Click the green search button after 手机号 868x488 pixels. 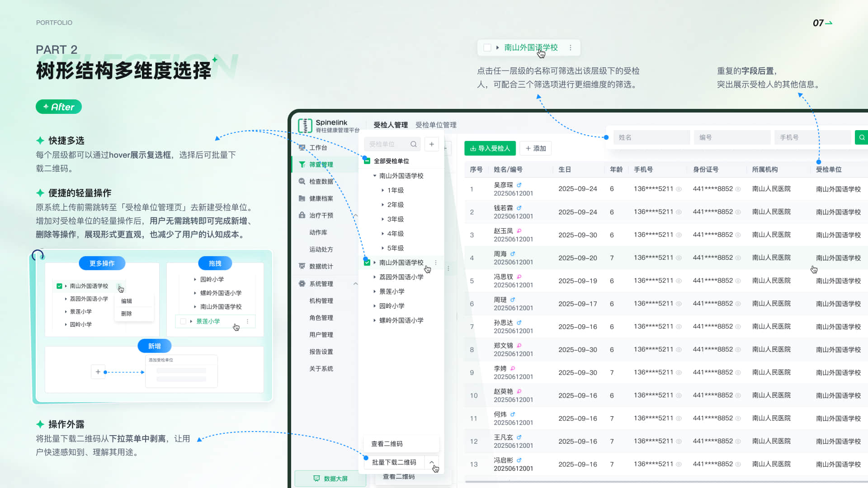point(862,137)
